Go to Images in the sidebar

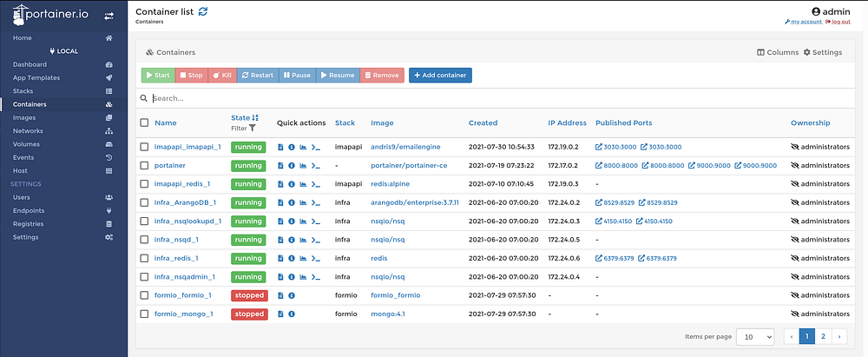coord(24,118)
